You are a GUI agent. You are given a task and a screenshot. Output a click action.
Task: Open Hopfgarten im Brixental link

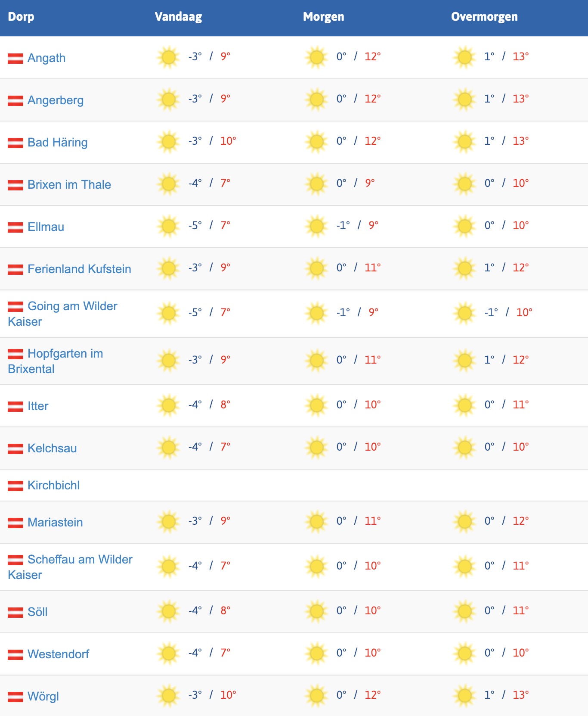click(65, 354)
